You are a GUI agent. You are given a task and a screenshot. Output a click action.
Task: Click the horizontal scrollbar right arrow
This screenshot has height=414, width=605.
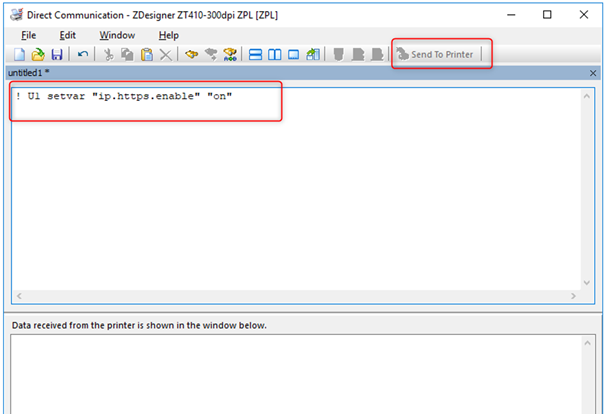click(x=573, y=296)
